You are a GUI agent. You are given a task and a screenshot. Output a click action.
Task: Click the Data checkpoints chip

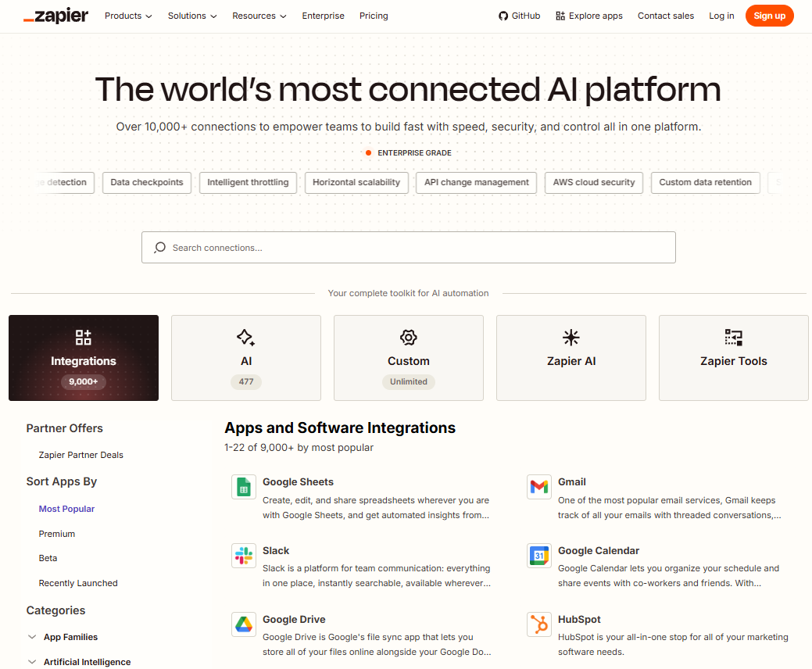tap(147, 183)
